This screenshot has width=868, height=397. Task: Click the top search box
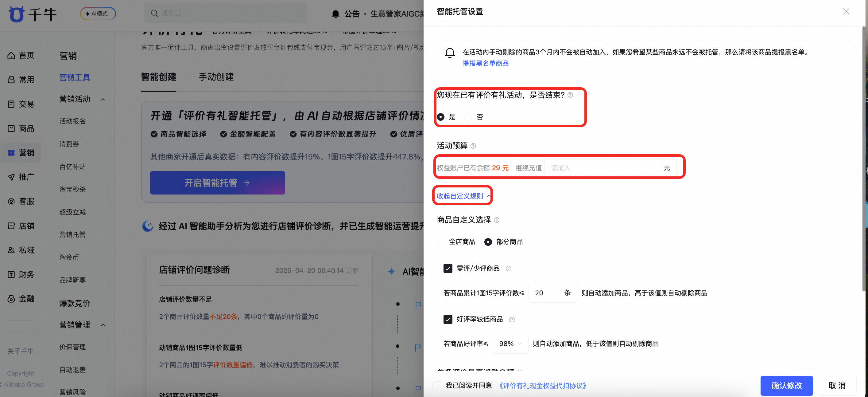tap(226, 13)
